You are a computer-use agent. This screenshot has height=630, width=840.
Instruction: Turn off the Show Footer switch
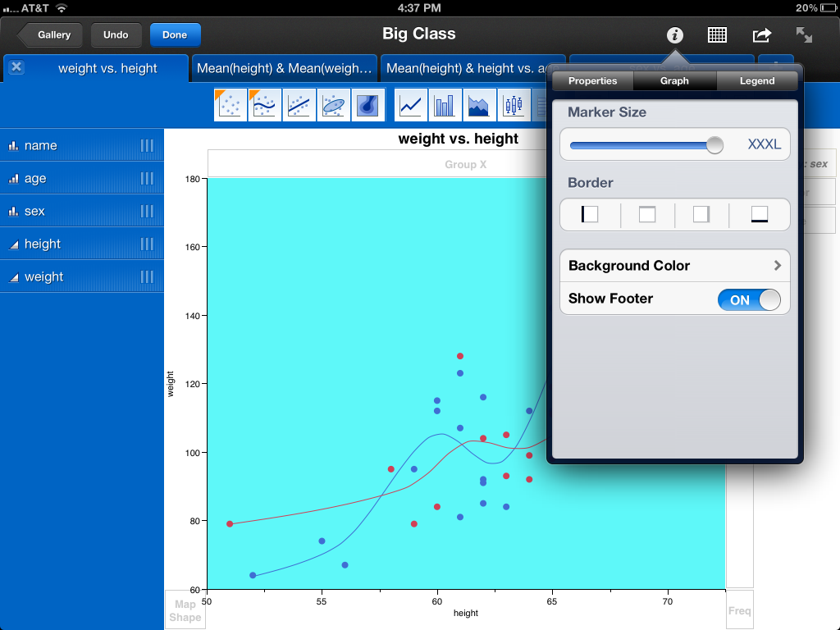tap(749, 300)
